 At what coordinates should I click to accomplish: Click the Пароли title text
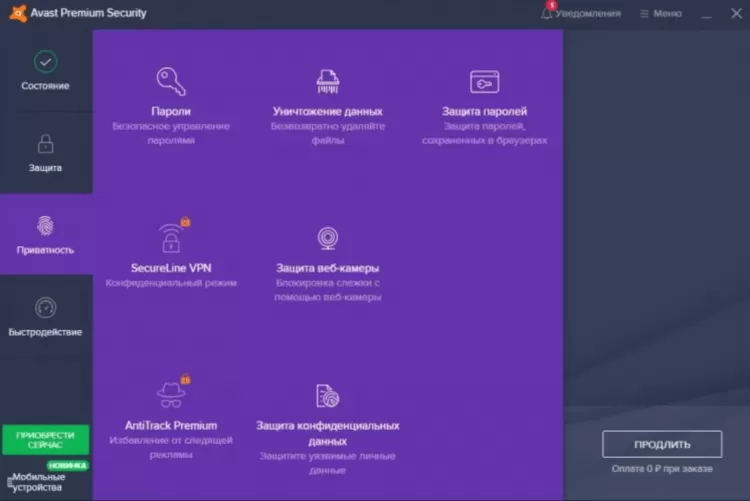[x=171, y=111]
